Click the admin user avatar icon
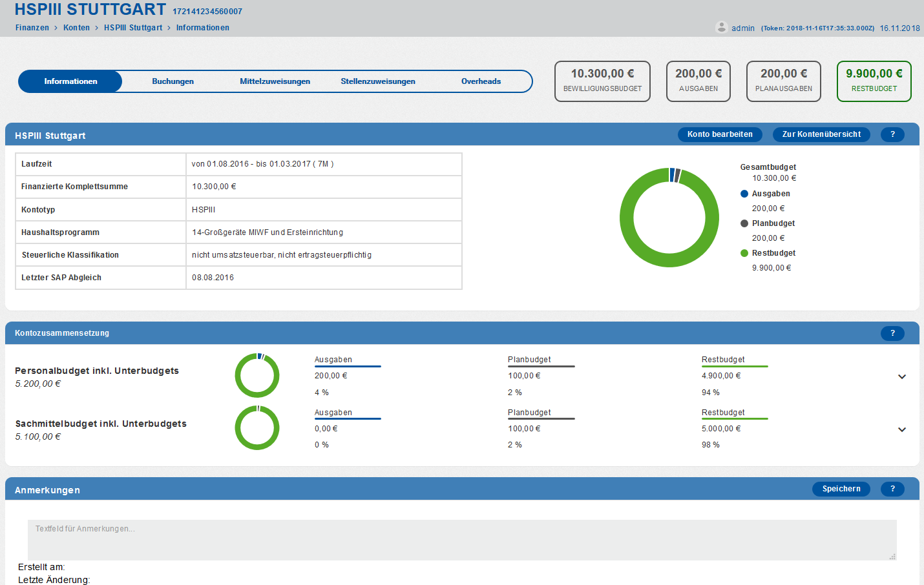Image resolution: width=924 pixels, height=585 pixels. click(x=722, y=27)
